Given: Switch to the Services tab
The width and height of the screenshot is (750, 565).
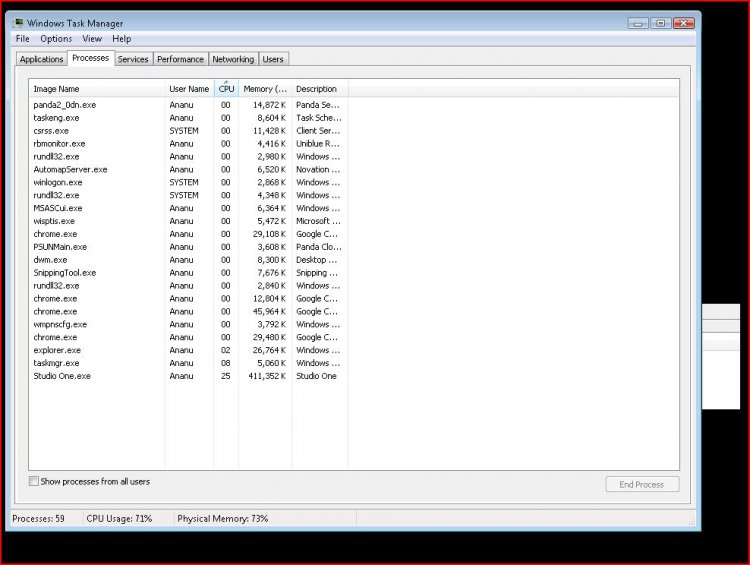Looking at the screenshot, I should (133, 59).
